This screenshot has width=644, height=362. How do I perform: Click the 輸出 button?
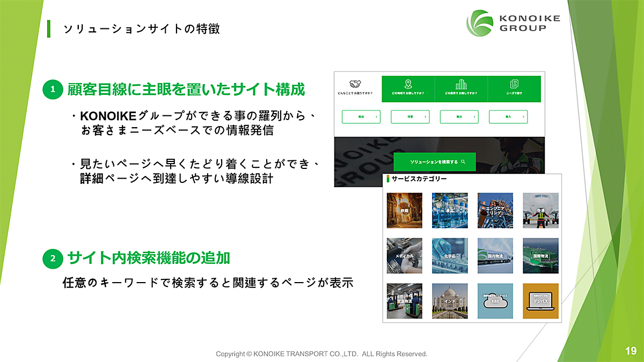459,116
